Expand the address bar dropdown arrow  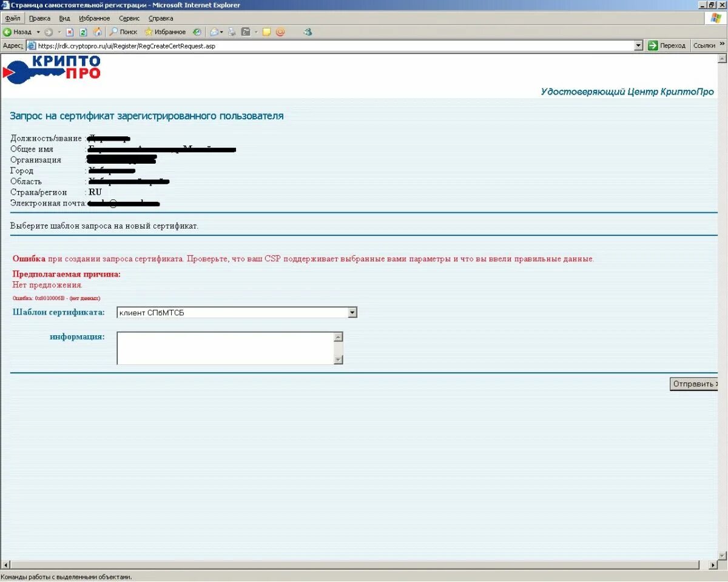coord(638,45)
